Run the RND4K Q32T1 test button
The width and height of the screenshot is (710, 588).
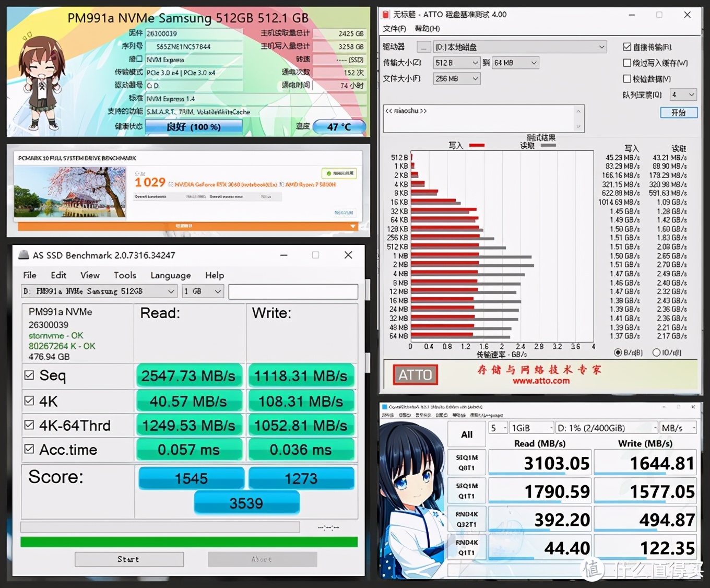click(467, 519)
